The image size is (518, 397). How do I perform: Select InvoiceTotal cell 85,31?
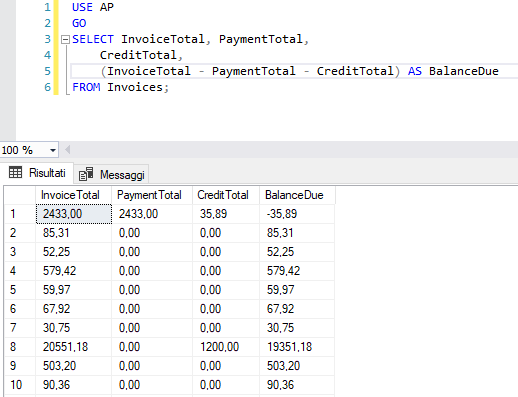click(x=73, y=233)
